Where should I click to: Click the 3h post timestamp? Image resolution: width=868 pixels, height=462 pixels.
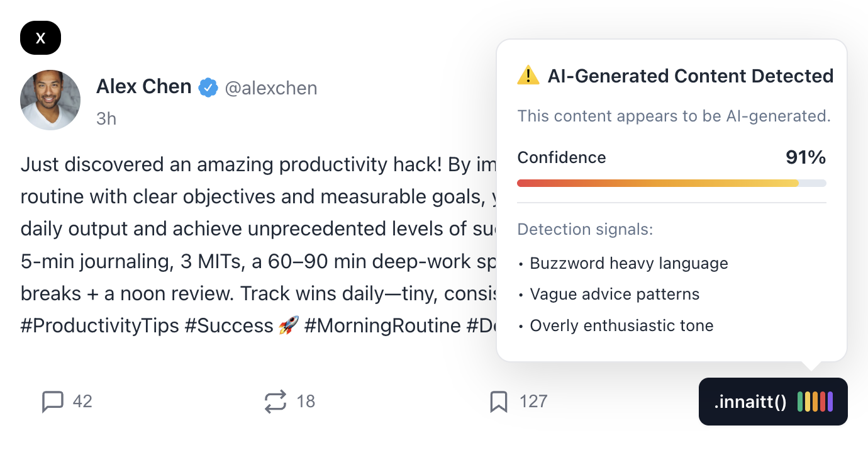[x=106, y=118]
